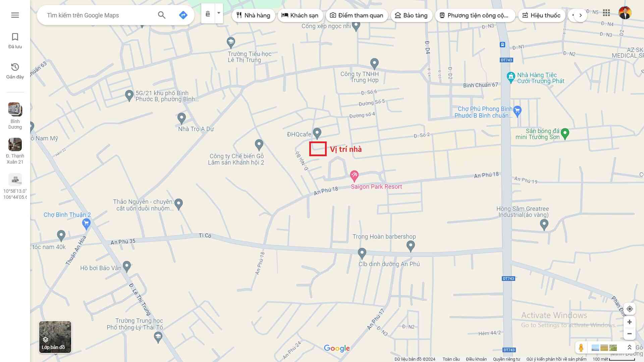Open directions with the blue arrow icon
Image resolution: width=644 pixels, height=362 pixels.
[183, 15]
